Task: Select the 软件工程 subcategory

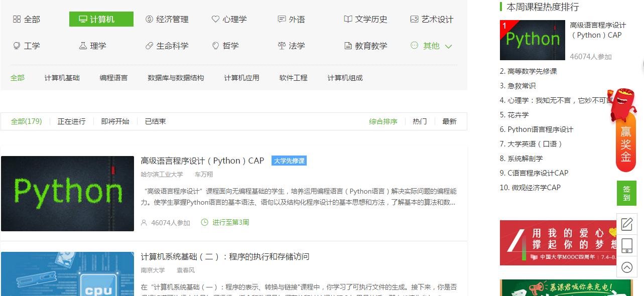Action: [x=293, y=78]
